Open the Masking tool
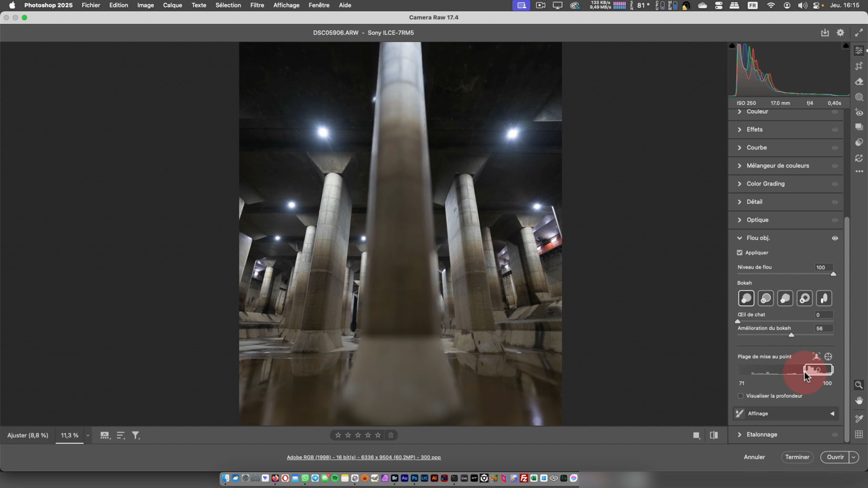Image resolution: width=868 pixels, height=488 pixels. coord(859,97)
